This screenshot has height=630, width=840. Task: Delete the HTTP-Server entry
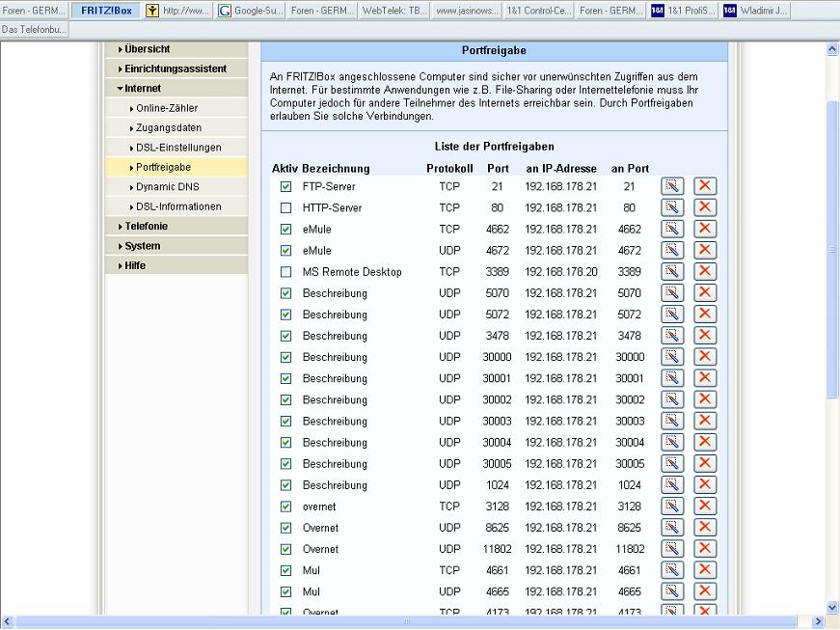pyautogui.click(x=705, y=207)
